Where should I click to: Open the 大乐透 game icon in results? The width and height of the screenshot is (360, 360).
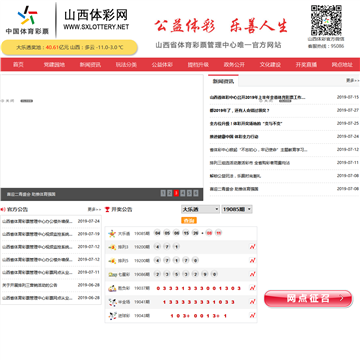point(112,234)
